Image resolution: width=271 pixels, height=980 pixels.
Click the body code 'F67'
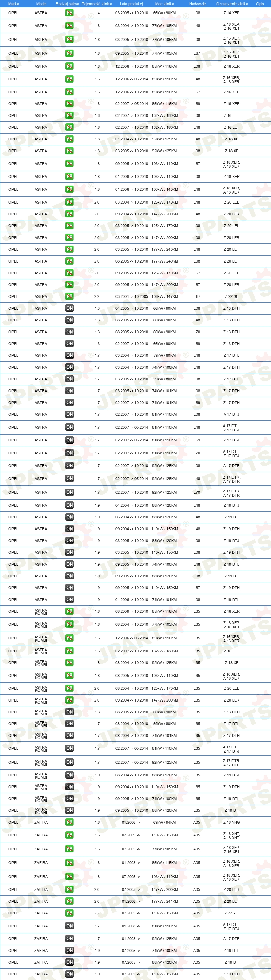tap(196, 296)
